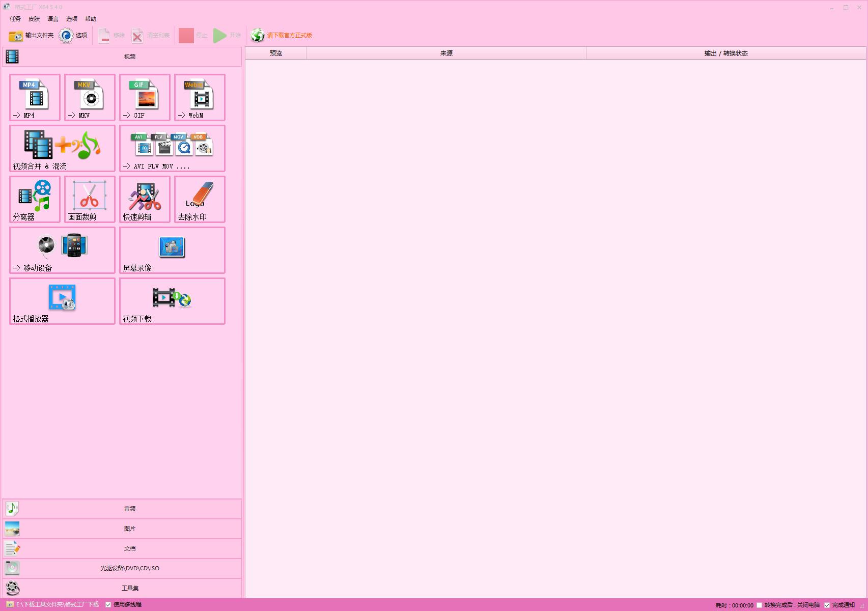Launch the watermark removal tool
Screen dimensions: 868x611
pos(200,199)
